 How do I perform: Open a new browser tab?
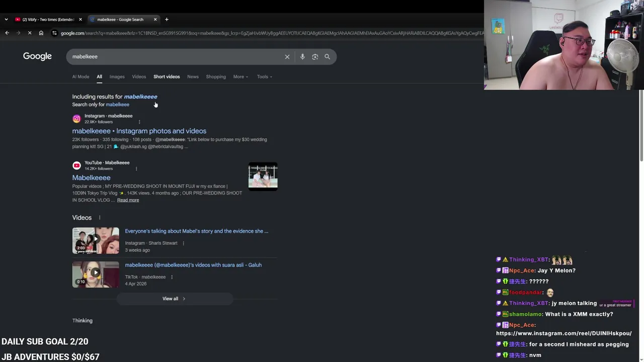pos(167,20)
